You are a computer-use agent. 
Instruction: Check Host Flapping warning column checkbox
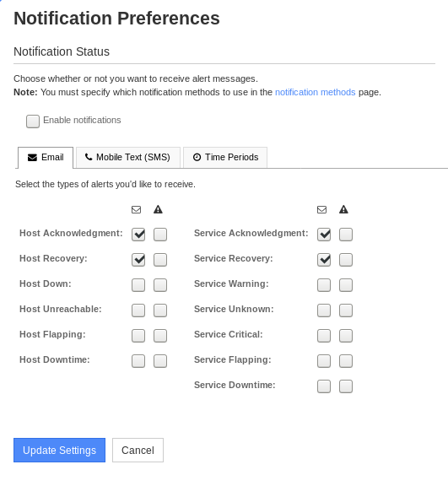(x=160, y=336)
